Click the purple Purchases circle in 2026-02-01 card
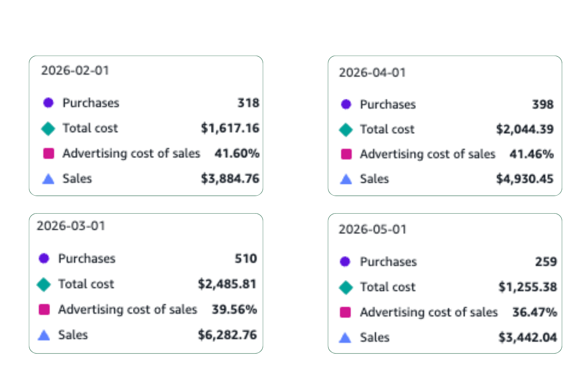 point(48,103)
